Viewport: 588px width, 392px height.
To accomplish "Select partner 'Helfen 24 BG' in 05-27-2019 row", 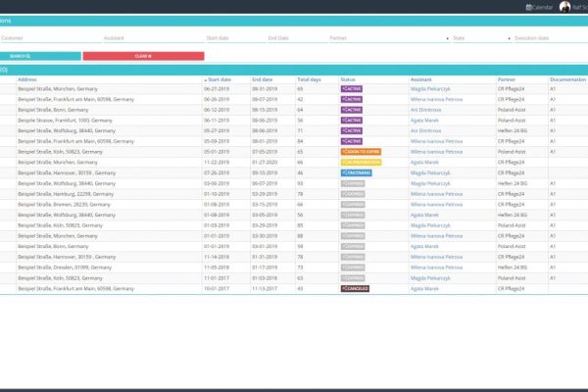I will (513, 131).
